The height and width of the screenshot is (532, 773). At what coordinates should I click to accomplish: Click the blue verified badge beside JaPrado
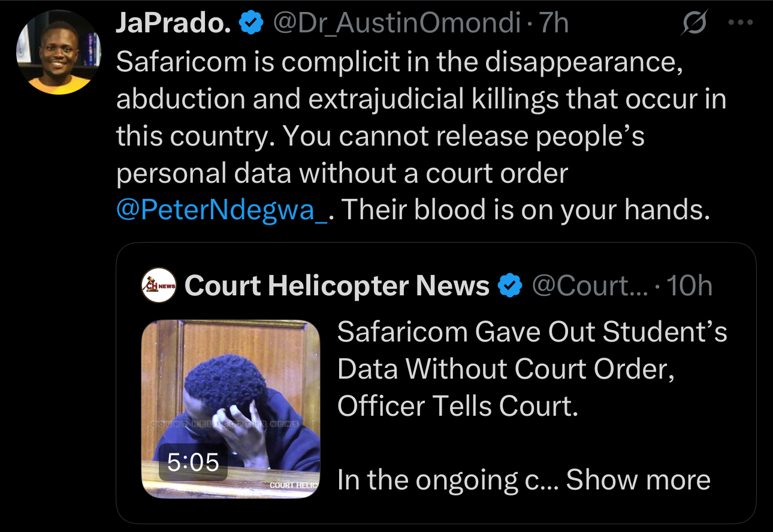tap(251, 23)
